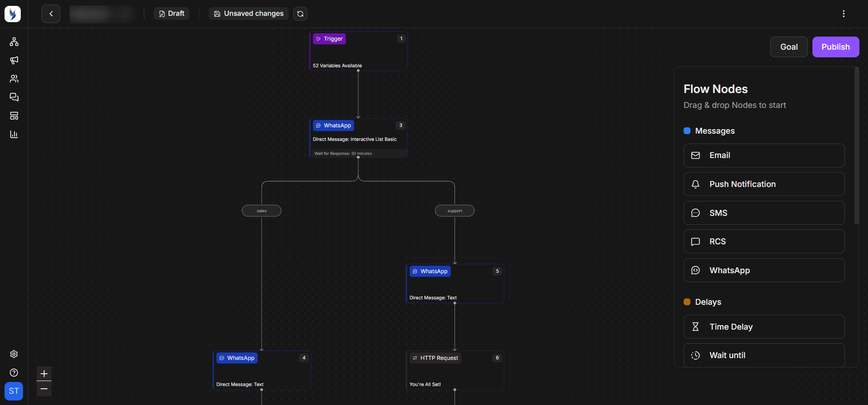Image resolution: width=868 pixels, height=405 pixels.
Task: Click the You're All Set! text
Action: 425,385
